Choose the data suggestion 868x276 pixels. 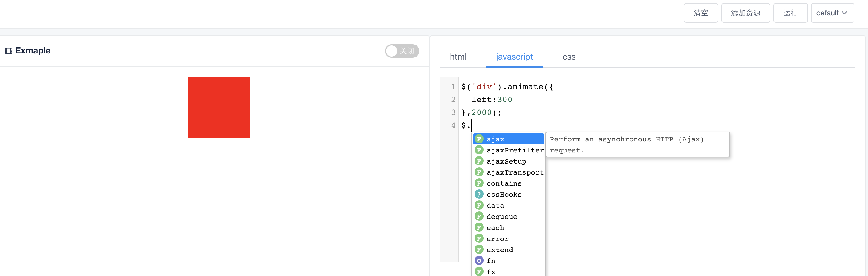point(509,206)
